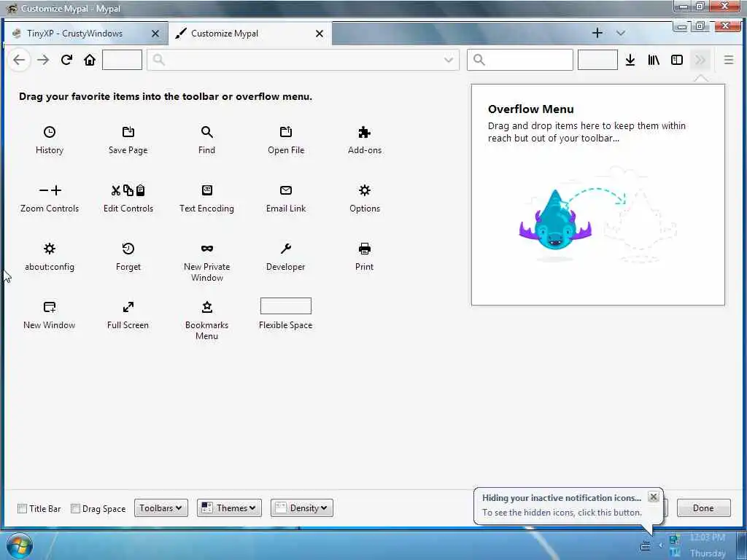Image resolution: width=747 pixels, height=560 pixels.
Task: Click the search bar field
Action: tap(519, 60)
